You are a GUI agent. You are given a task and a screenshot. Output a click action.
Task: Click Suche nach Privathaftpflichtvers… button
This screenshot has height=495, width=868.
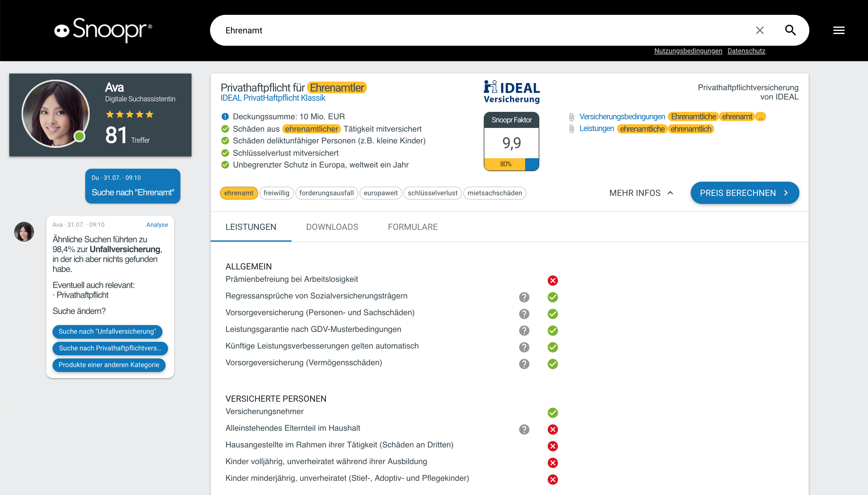[x=110, y=348]
